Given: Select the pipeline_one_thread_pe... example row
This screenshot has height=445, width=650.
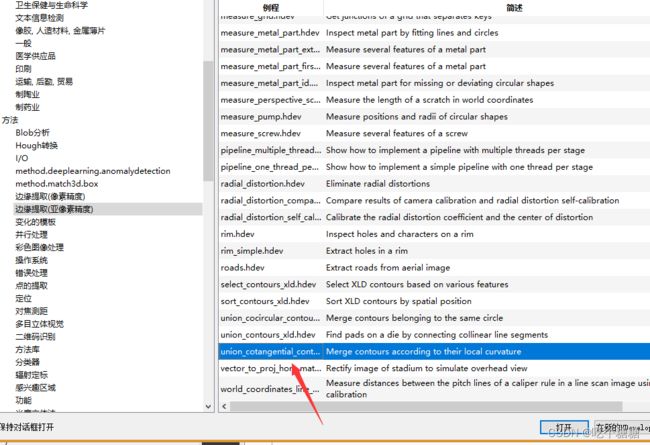Looking at the screenshot, I should coord(434,167).
